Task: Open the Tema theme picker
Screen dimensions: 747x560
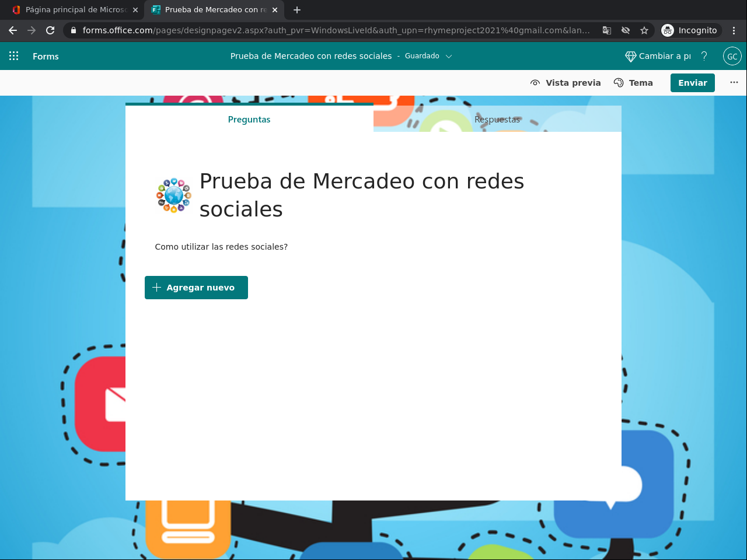Action: pos(633,83)
